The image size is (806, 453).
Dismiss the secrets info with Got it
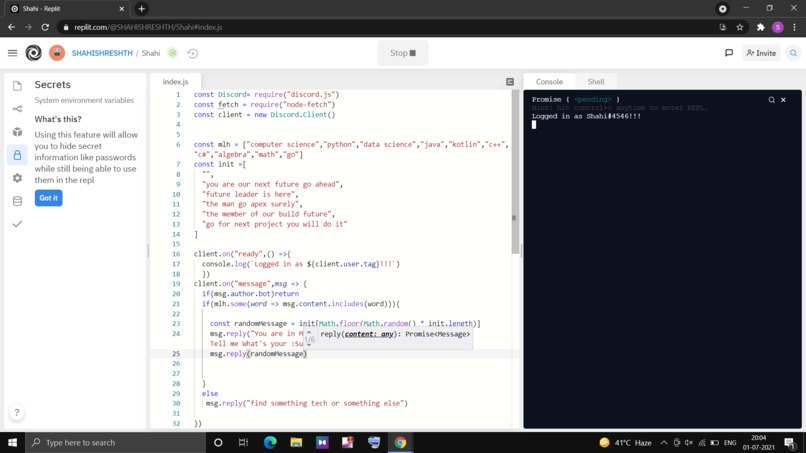pyautogui.click(x=49, y=198)
